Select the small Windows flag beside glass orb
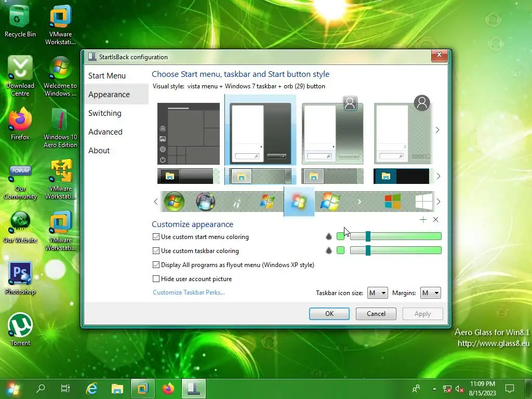This screenshot has height=399, width=532. [x=268, y=202]
